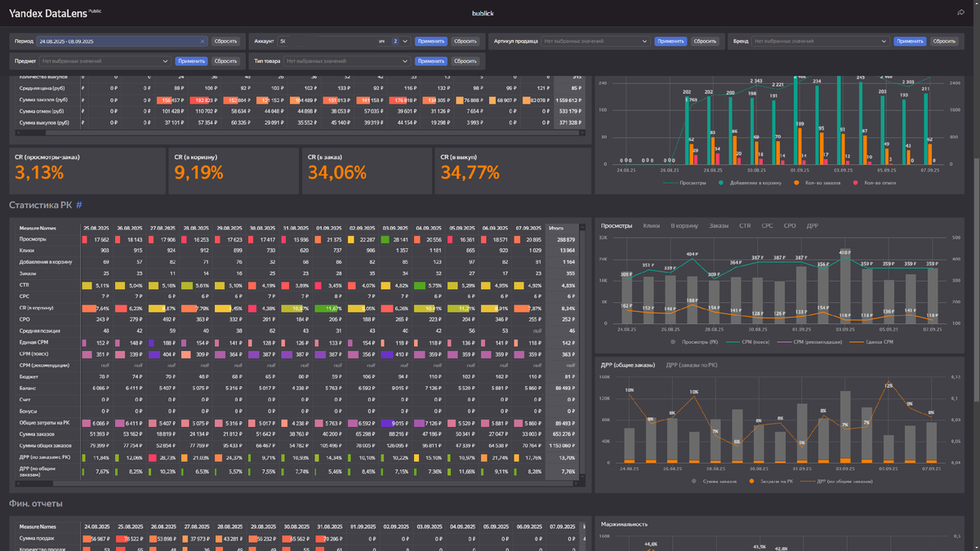The image size is (980, 551).
Task: Clear the Период date range with X
Action: coord(203,41)
